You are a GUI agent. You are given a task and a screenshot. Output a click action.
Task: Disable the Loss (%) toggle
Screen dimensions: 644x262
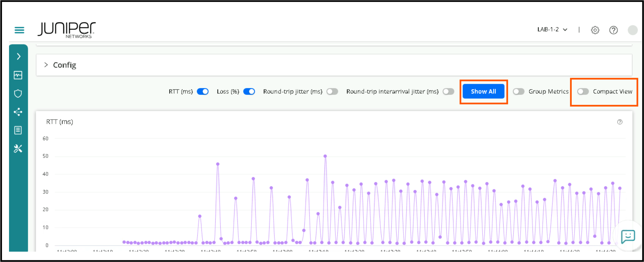pyautogui.click(x=249, y=91)
